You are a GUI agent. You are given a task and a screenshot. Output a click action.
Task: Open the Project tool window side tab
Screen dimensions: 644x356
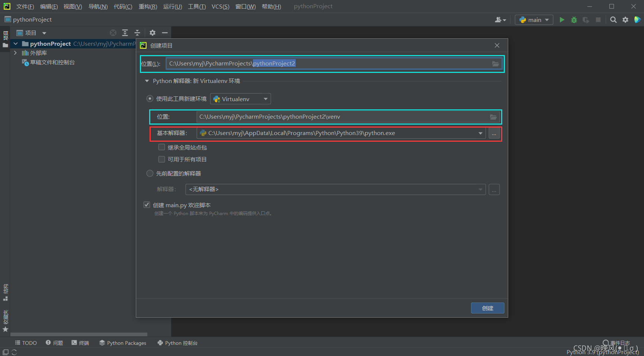5,39
